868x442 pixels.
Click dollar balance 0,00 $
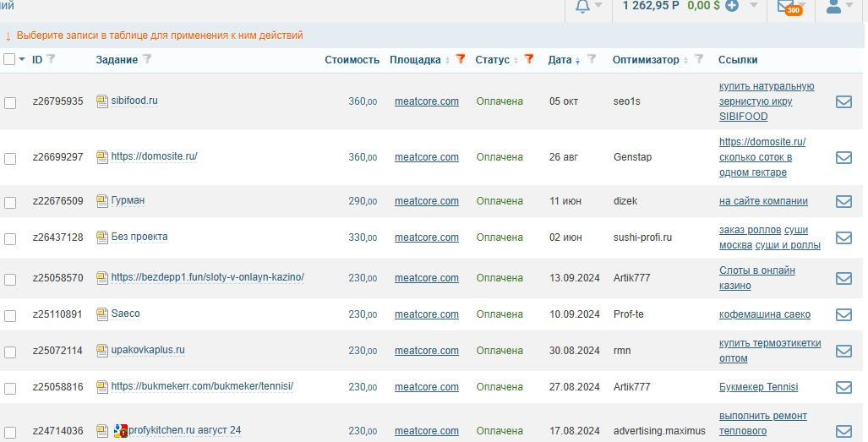coord(703,6)
